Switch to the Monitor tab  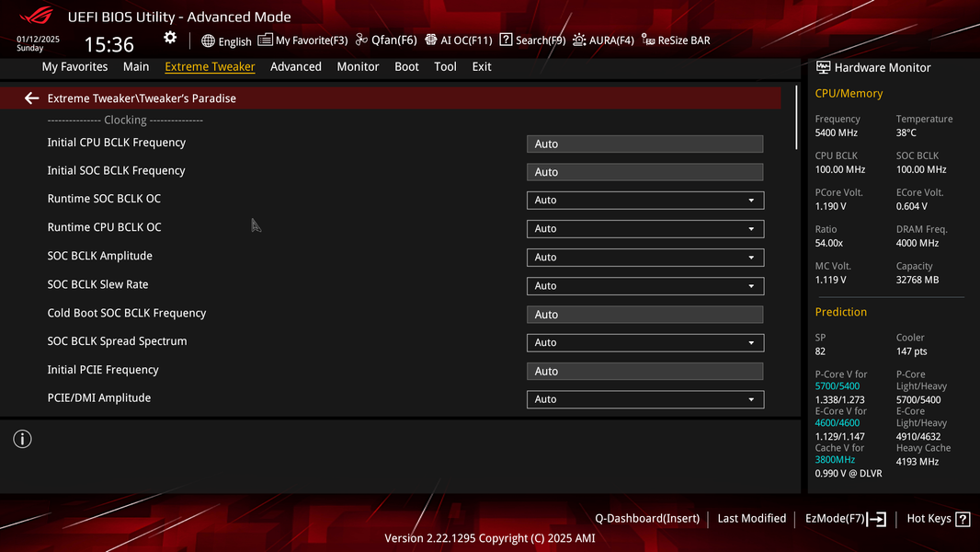click(358, 67)
